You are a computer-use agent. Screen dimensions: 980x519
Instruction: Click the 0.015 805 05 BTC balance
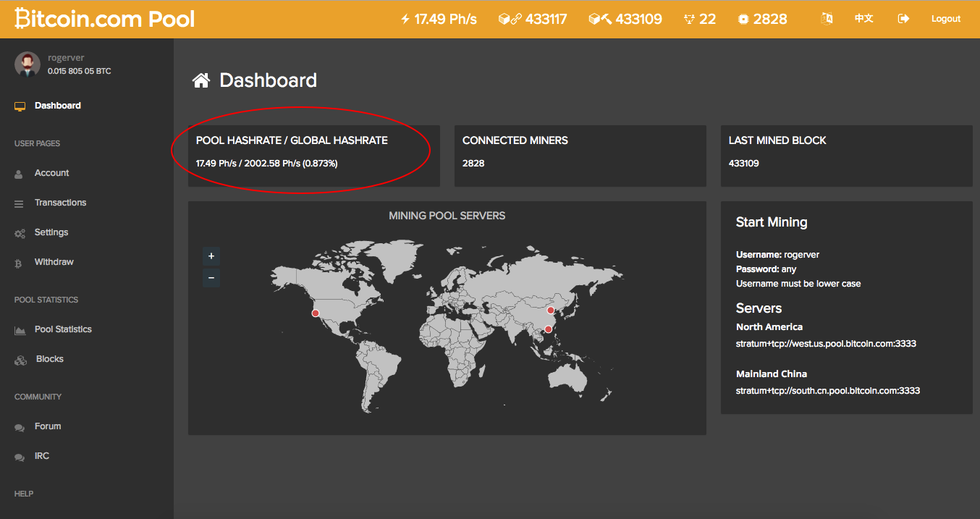(79, 71)
